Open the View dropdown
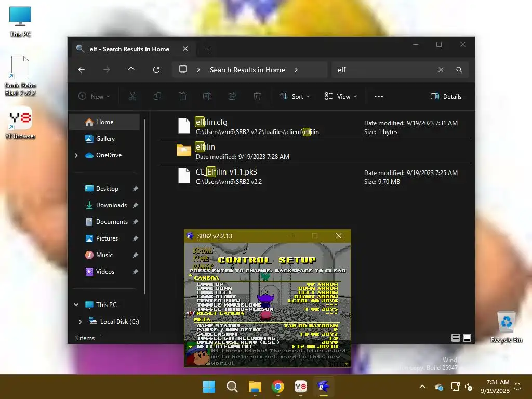532x399 pixels. [341, 96]
